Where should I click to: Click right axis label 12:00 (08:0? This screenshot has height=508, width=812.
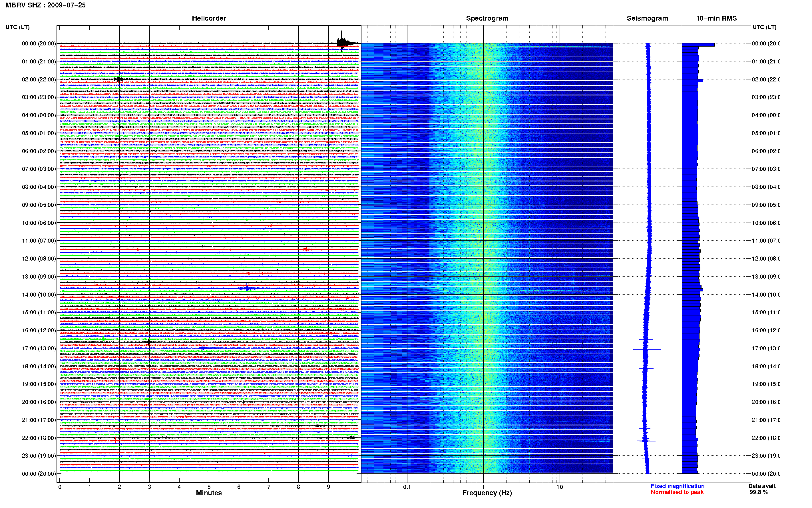tap(765, 258)
